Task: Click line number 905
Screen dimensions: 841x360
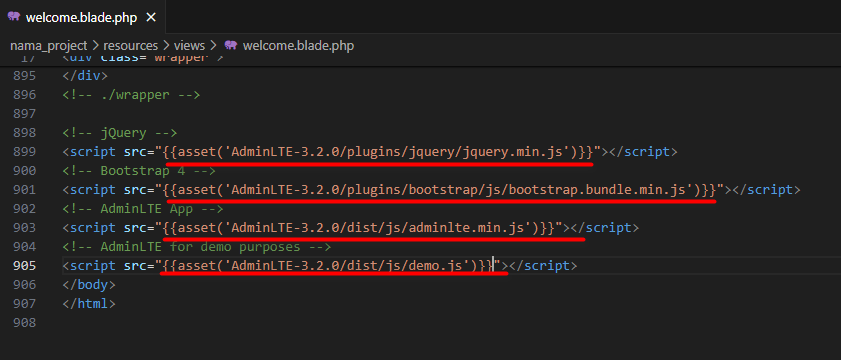Action: coord(23,266)
